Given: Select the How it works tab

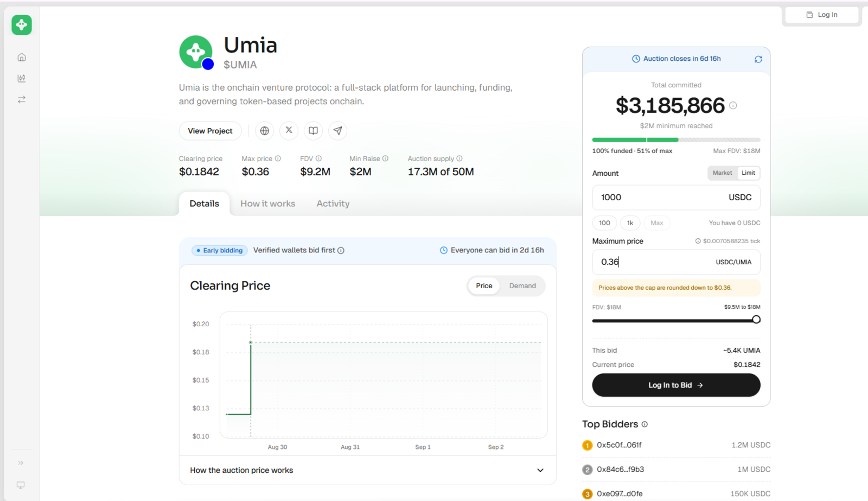Looking at the screenshot, I should [268, 204].
